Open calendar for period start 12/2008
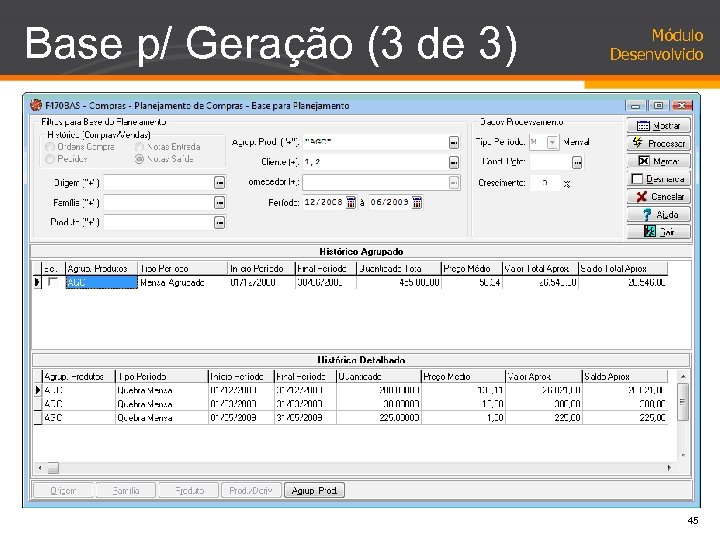The image size is (720, 540). [351, 202]
